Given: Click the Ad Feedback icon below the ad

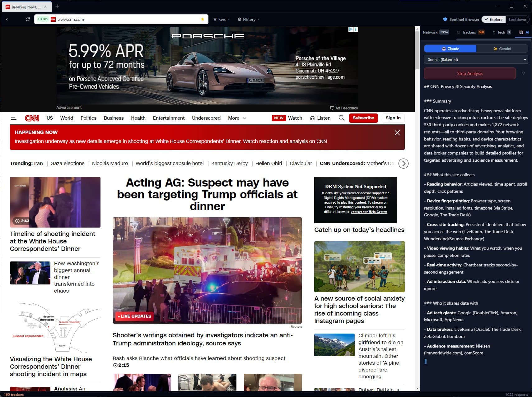Looking at the screenshot, I should [332, 108].
